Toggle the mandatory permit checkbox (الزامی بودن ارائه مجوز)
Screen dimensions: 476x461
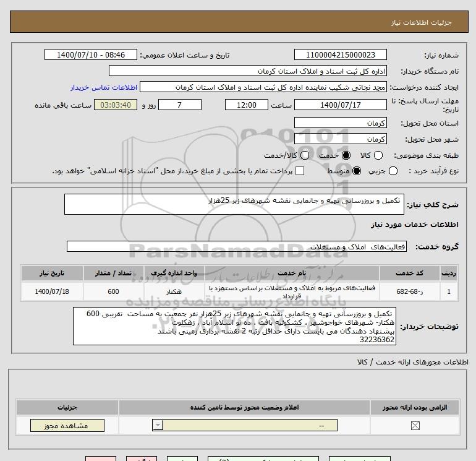415,426
